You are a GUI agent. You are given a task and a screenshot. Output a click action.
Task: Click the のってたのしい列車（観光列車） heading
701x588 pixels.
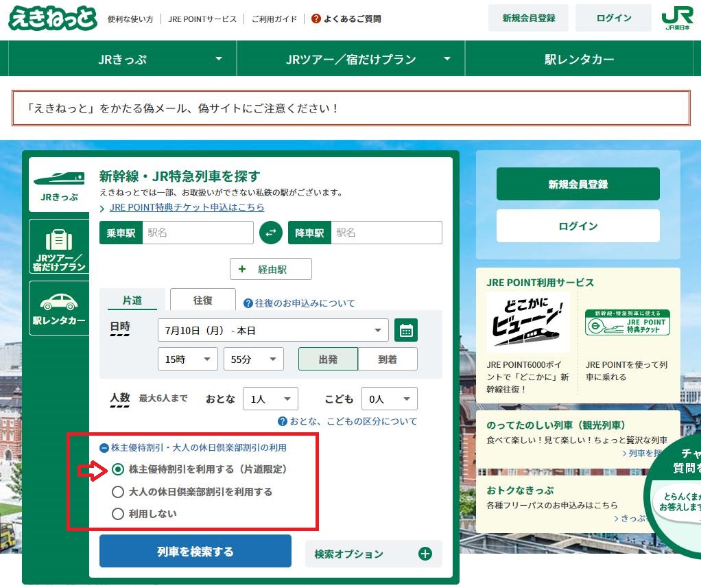click(x=556, y=425)
